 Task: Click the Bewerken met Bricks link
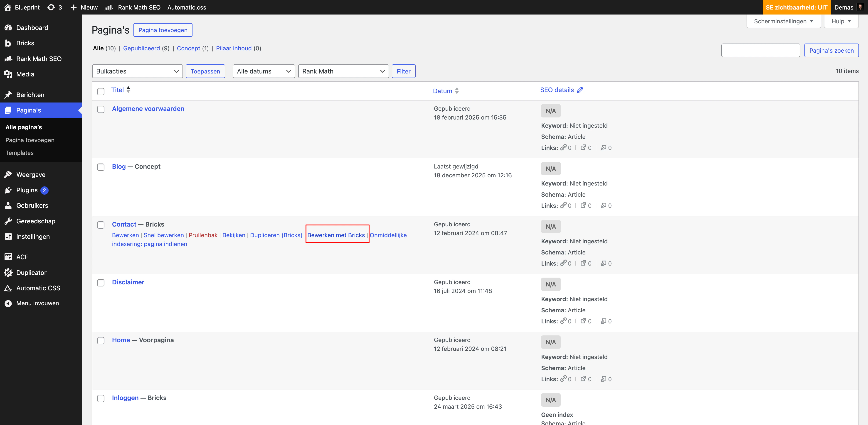pos(336,235)
